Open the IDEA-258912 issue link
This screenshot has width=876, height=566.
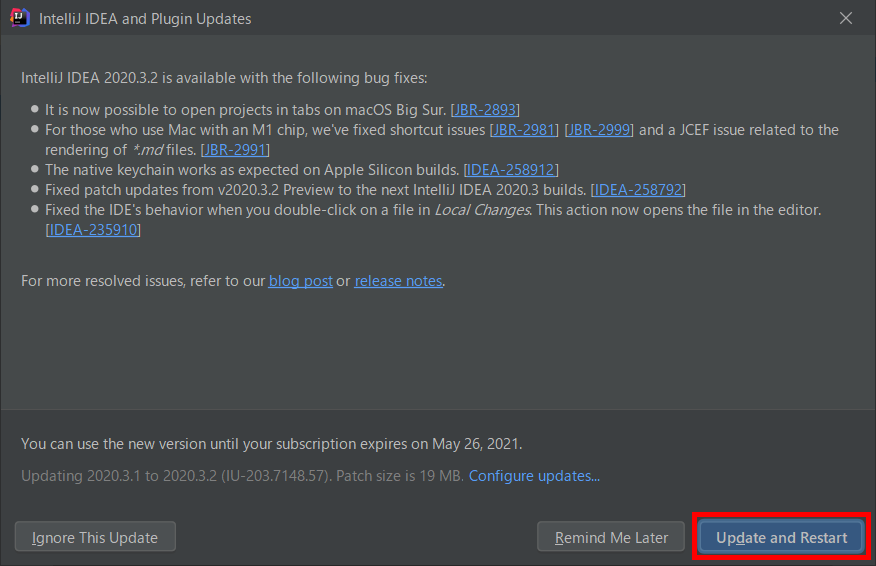tap(511, 170)
